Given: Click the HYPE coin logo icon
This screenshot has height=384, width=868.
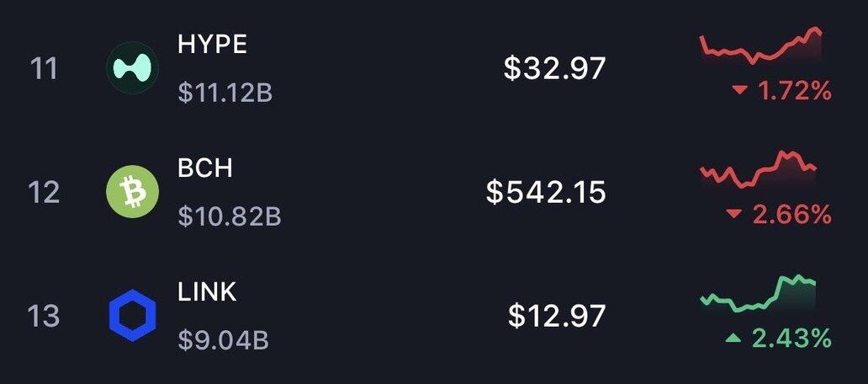Looking at the screenshot, I should [x=133, y=68].
